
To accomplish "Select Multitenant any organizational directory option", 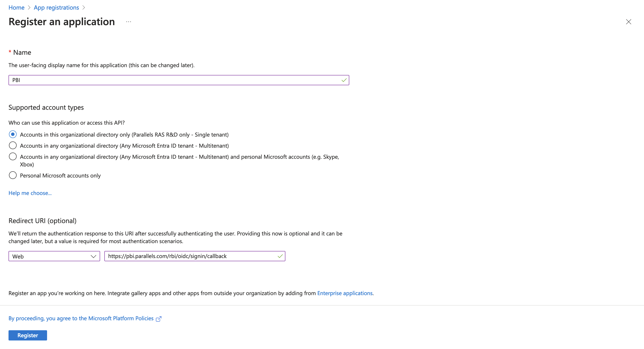I will pos(13,145).
